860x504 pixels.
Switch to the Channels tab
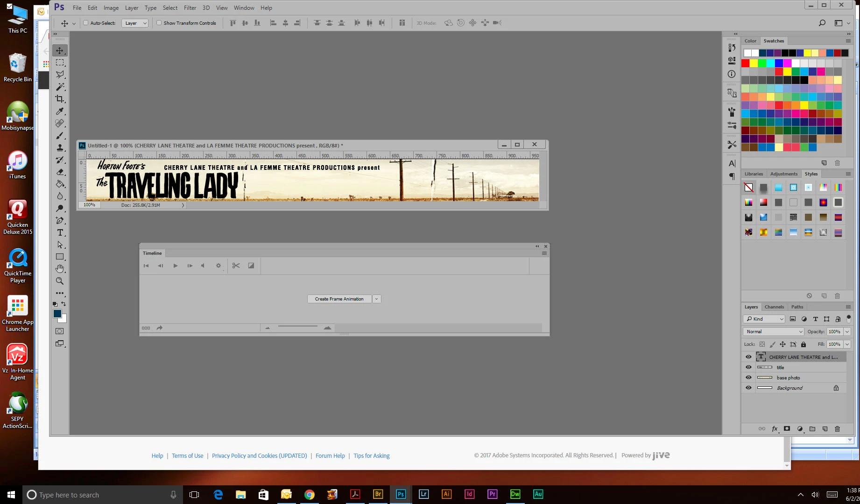774,307
